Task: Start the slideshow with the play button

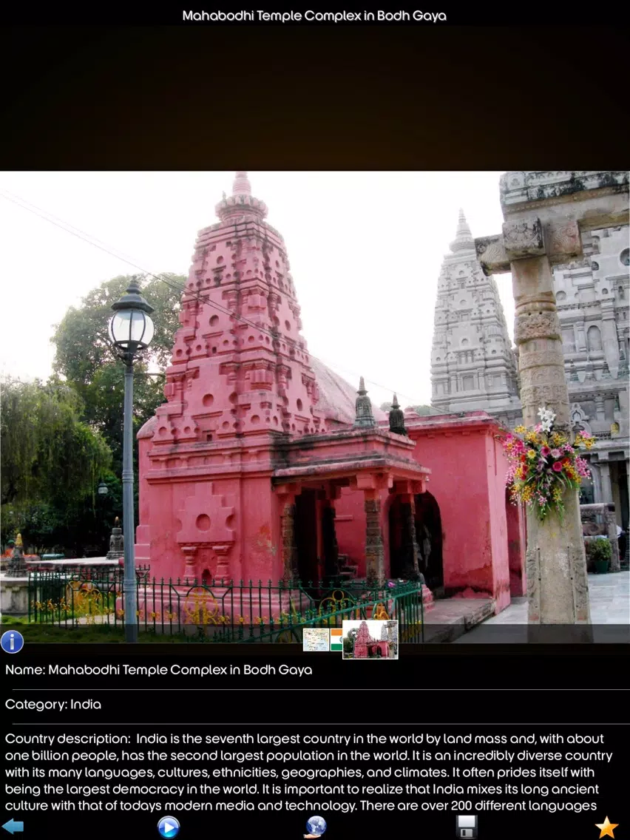Action: 168,827
